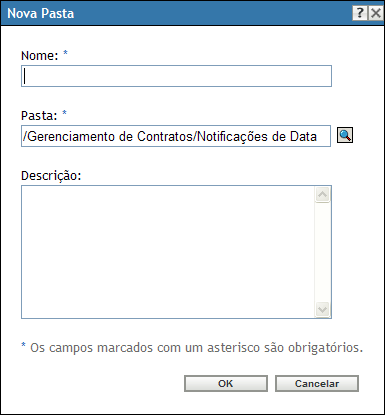Click the Descrição scrollbar down arrow
The image size is (385, 415).
coord(322,310)
